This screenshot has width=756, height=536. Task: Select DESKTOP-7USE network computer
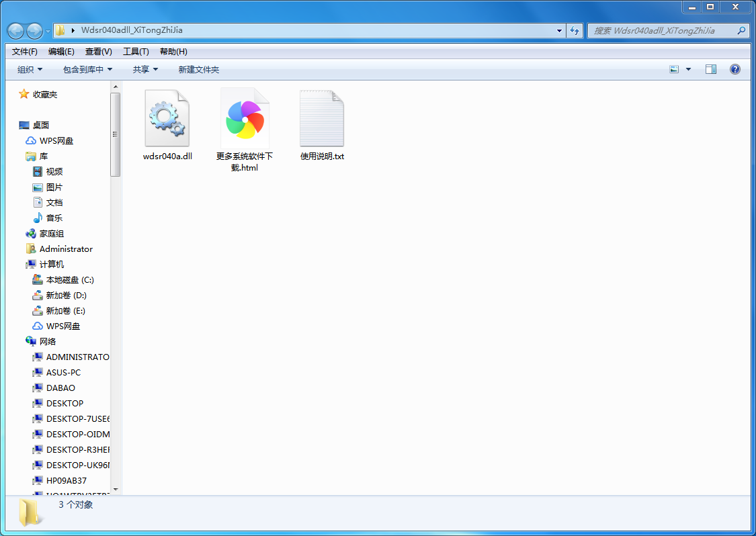(x=71, y=418)
